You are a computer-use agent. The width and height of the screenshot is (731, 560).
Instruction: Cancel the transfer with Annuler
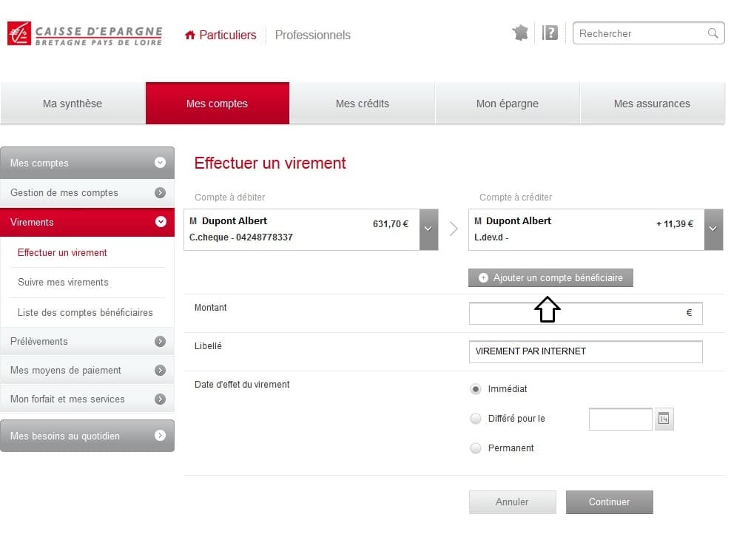[512, 502]
